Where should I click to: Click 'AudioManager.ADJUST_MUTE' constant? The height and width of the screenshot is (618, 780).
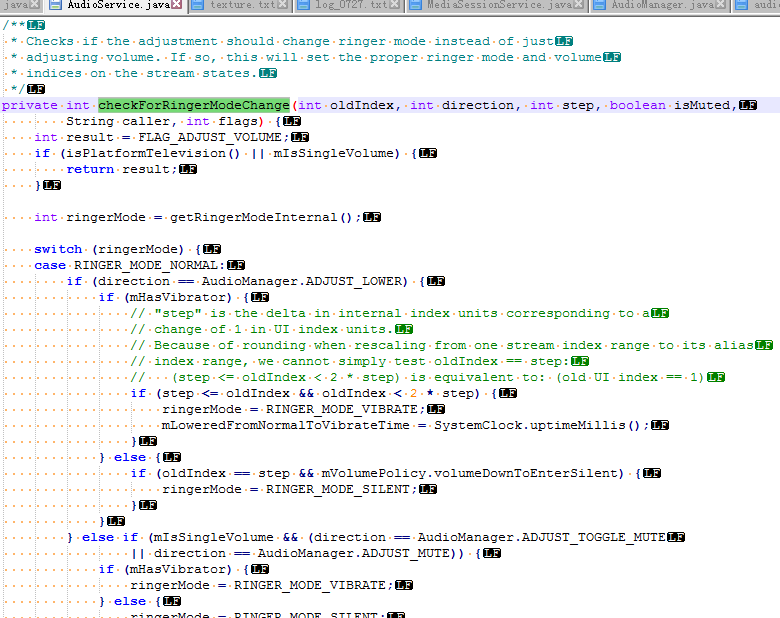click(x=354, y=553)
